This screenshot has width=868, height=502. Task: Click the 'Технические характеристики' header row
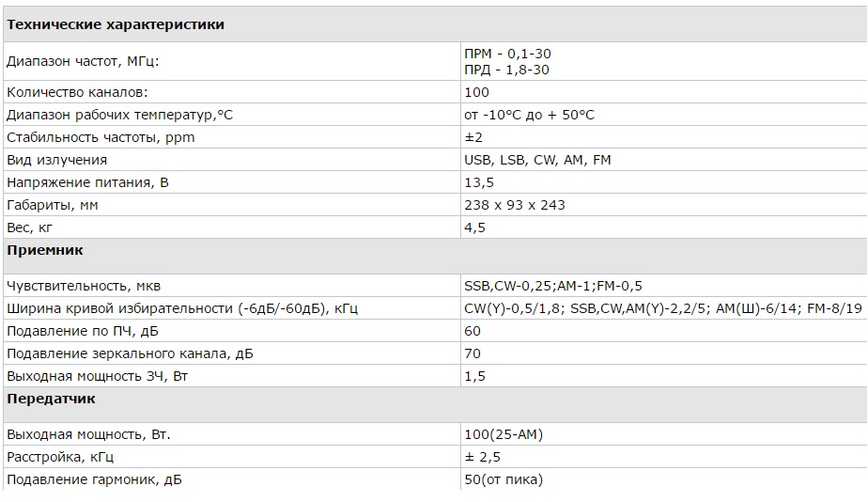[x=435, y=24]
